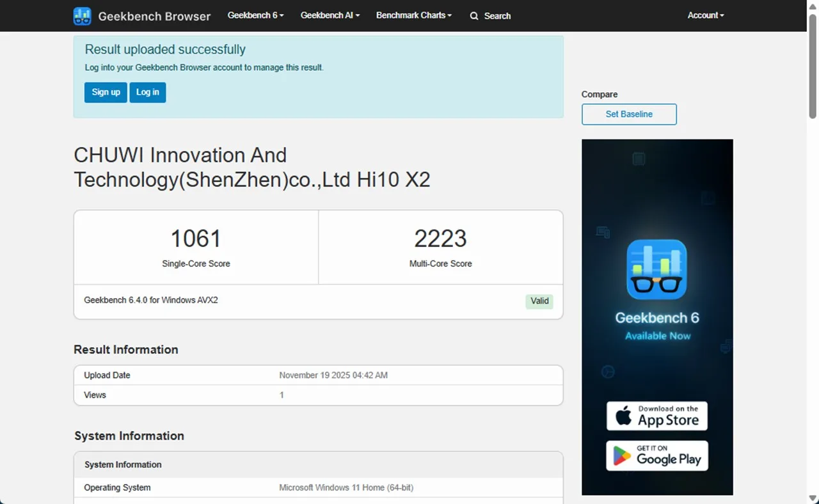The image size is (819, 504).
Task: Click the search magnifier icon in navbar
Action: point(474,16)
